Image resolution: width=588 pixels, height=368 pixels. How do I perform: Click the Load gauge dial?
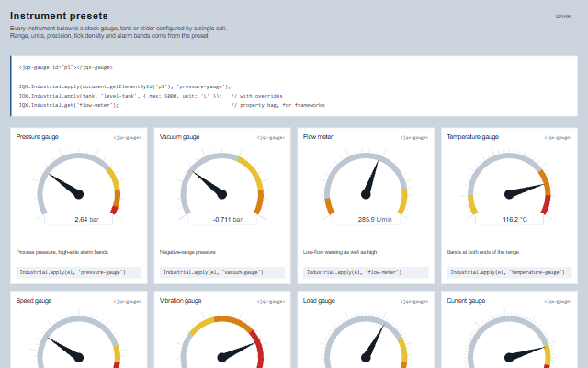[x=366, y=339]
